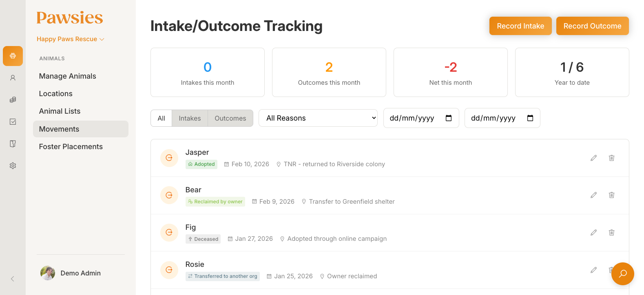The height and width of the screenshot is (295, 644).
Task: Select the tasks checkbox icon in the sidebar
Action: point(13,121)
